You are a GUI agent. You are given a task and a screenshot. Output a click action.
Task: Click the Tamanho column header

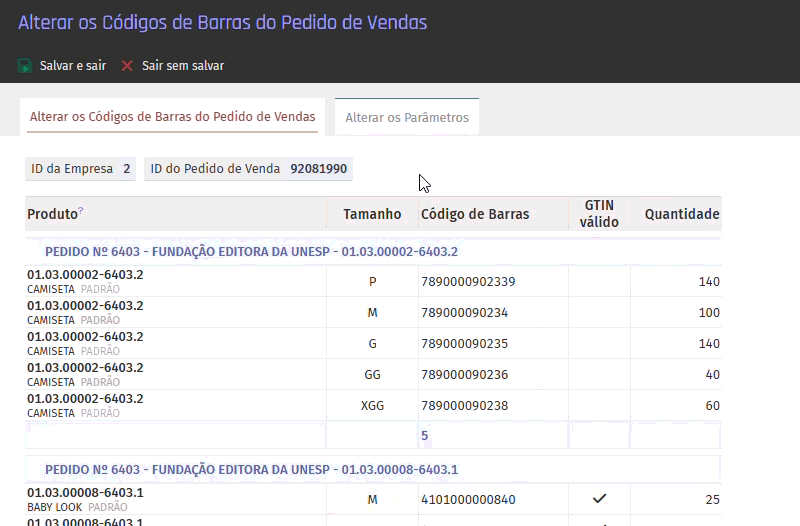tap(372, 214)
